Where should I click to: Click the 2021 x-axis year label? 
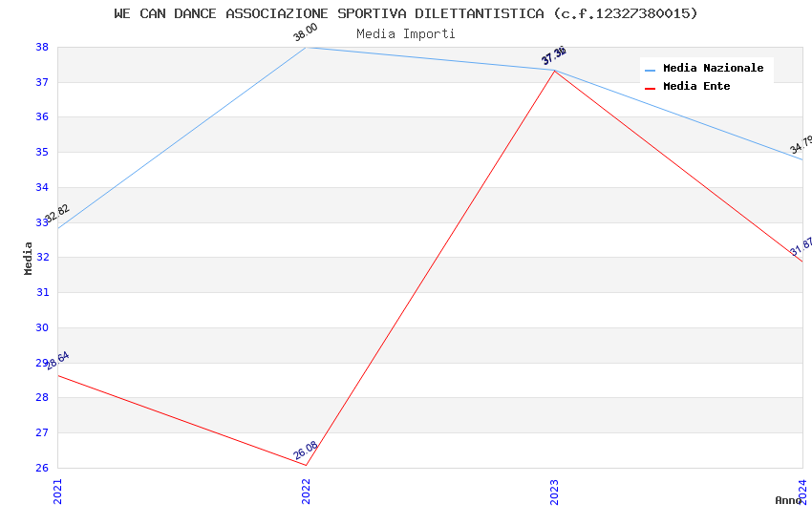[57, 492]
